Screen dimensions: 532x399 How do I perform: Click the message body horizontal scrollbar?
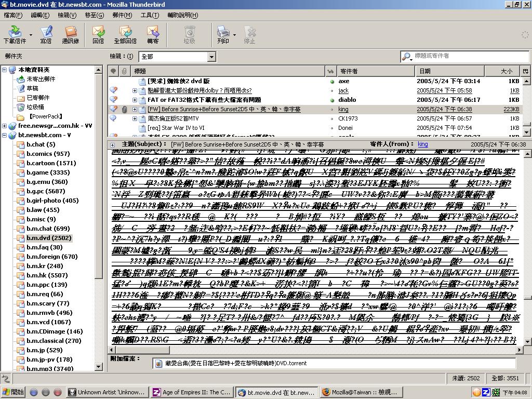(312, 351)
